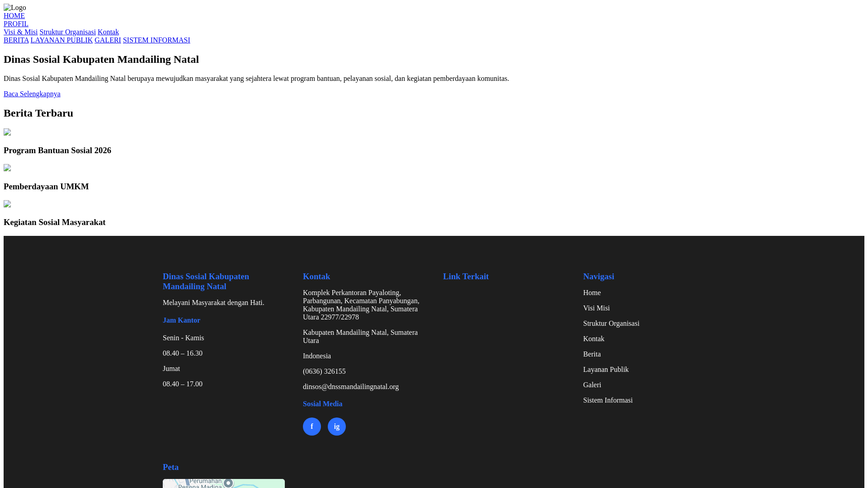Screen dimensions: 868x488
Task: Select Struktur Organisasi submenu link
Action: (x=67, y=32)
